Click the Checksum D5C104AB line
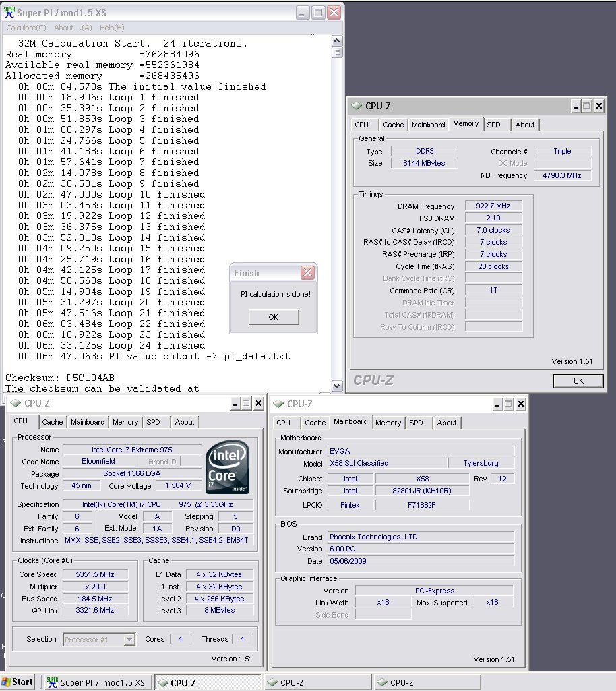 tap(60, 378)
